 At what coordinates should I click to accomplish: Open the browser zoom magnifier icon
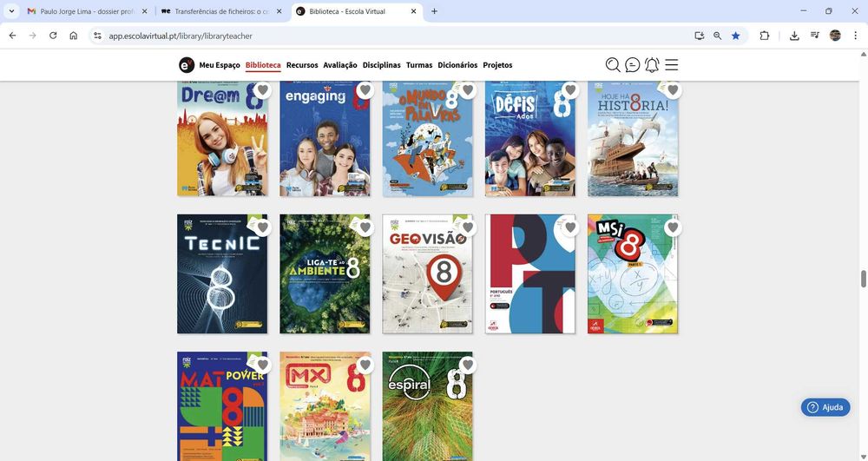718,36
